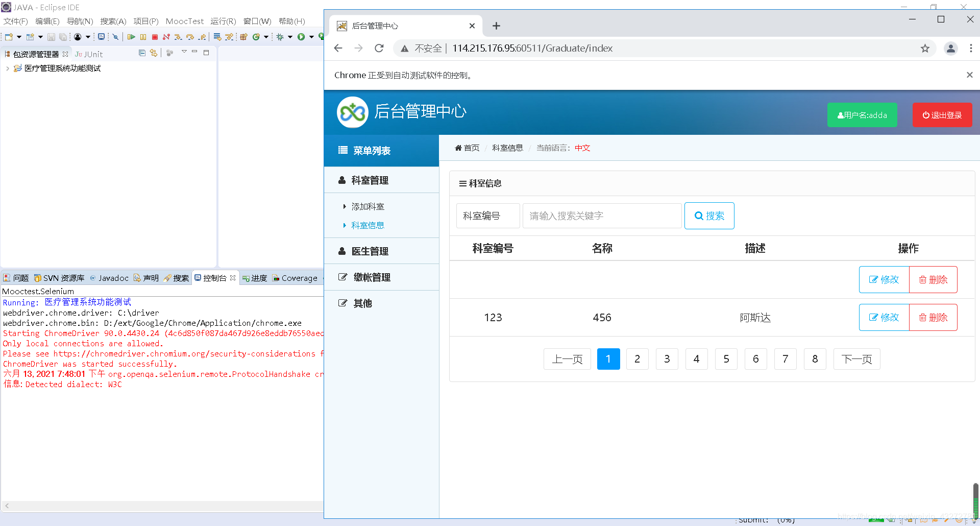
Task: Switch to the Coverage tab
Action: (295, 278)
